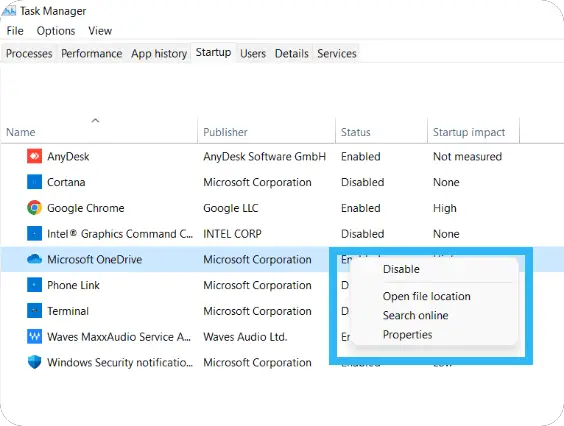
Task: Select the Intel Graphics Command C... row
Action: pyautogui.click(x=120, y=234)
